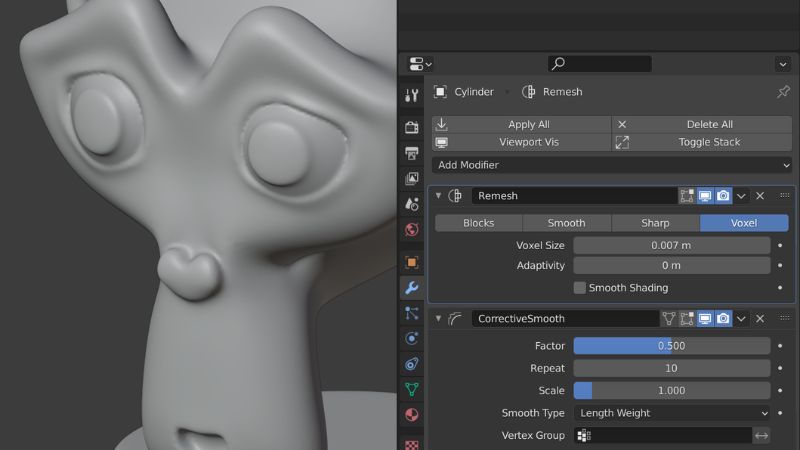Click the Remesh modifier type icon
Viewport: 800px width, 450px height.
[x=455, y=196]
